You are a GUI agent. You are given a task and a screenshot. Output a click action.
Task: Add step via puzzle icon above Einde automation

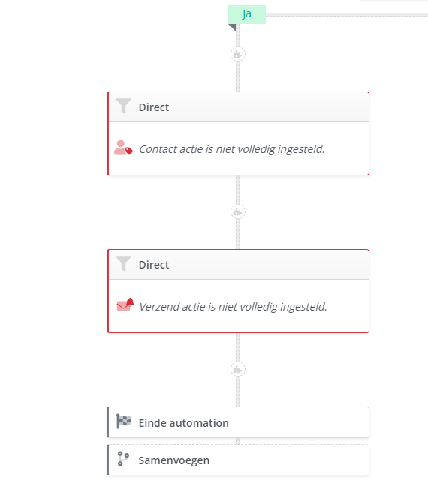click(238, 369)
